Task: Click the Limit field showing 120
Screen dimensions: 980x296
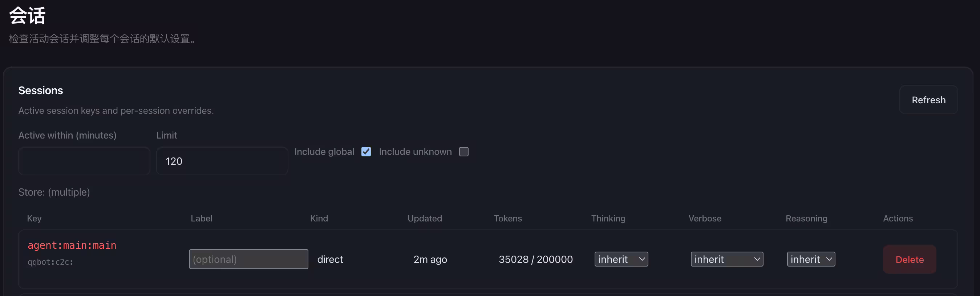Action: pyautogui.click(x=222, y=161)
